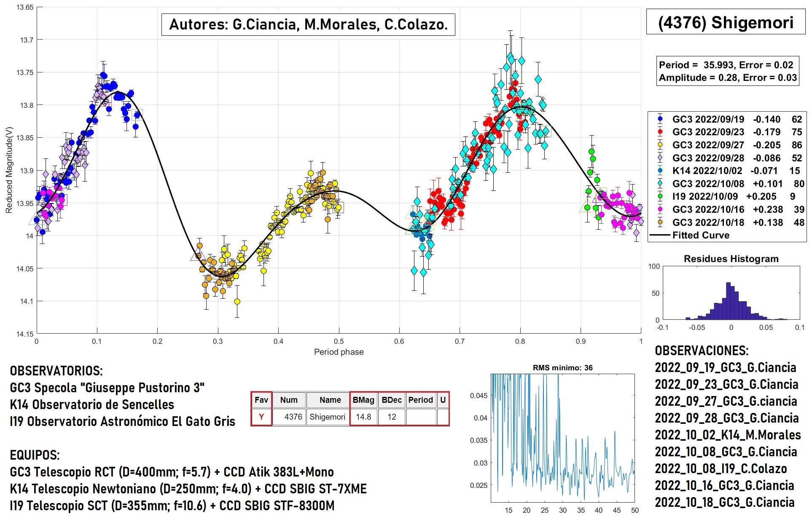Image resolution: width=812 pixels, height=522 pixels.
Task: Click the 'GC3 Telescopio RCT' equipment line
Action: click(x=172, y=472)
